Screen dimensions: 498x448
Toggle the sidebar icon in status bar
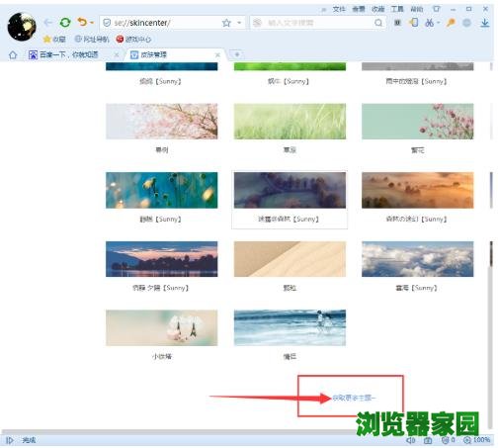tap(10, 440)
